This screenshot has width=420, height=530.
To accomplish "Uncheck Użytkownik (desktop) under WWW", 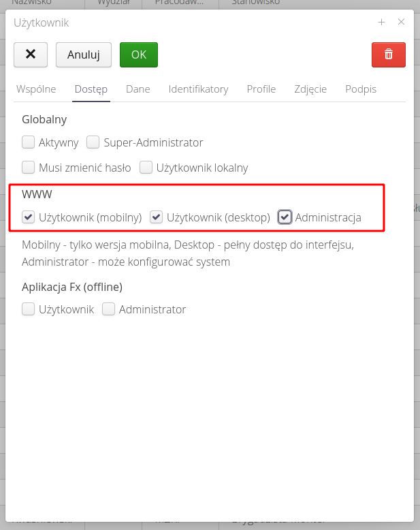I will [157, 218].
